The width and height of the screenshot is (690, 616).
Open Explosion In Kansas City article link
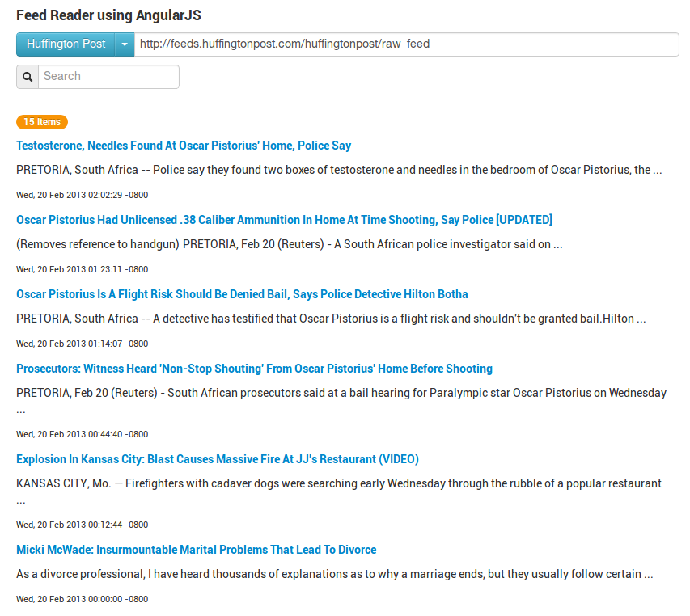click(x=218, y=459)
